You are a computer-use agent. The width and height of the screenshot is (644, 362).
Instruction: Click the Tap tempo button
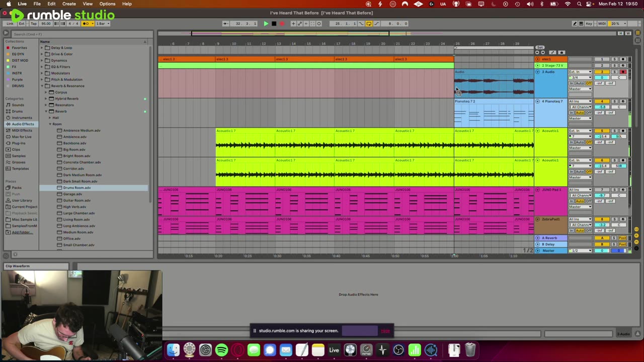[x=34, y=24]
